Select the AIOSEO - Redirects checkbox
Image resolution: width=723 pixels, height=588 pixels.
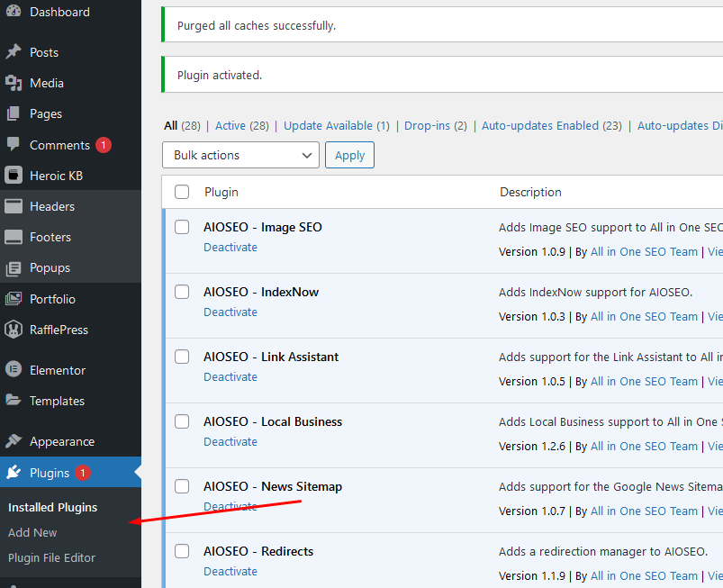click(182, 551)
